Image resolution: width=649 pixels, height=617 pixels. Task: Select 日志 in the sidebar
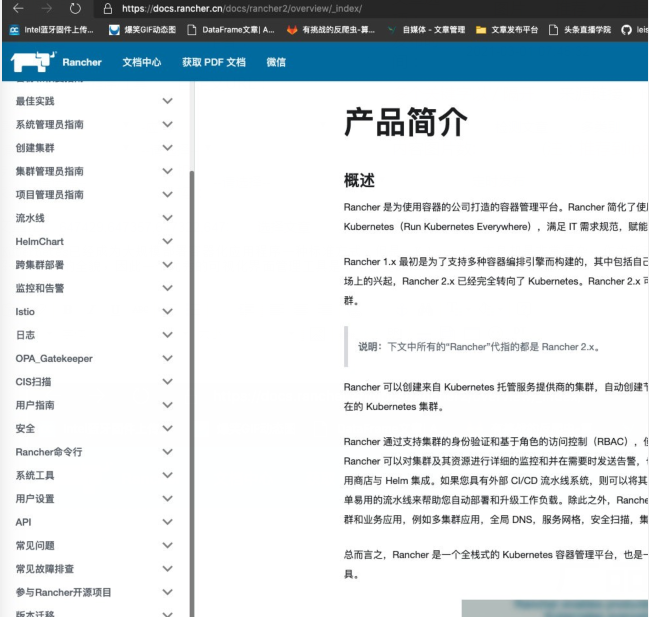25,335
